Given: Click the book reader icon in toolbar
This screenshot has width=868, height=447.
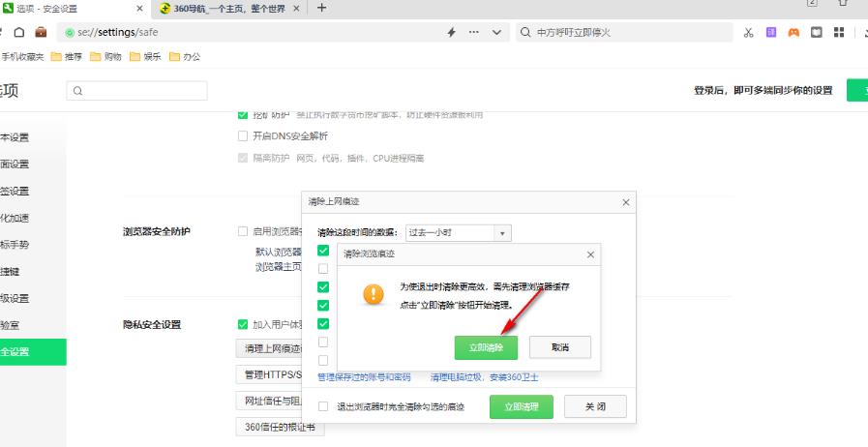Looking at the screenshot, I should coord(817,32).
